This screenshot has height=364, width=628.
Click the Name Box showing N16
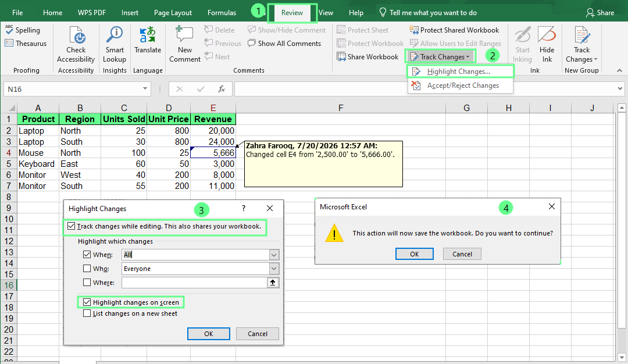(73, 89)
